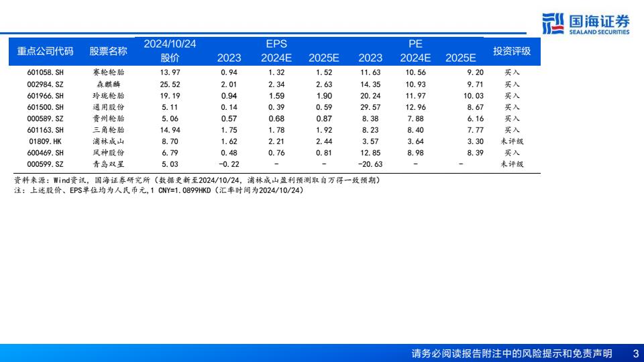Click PE value 10.03
644x362 pixels.
coord(474,96)
